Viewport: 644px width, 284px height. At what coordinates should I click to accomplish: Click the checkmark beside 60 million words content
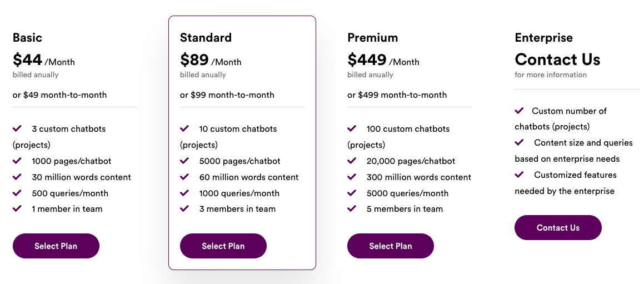[x=184, y=177]
